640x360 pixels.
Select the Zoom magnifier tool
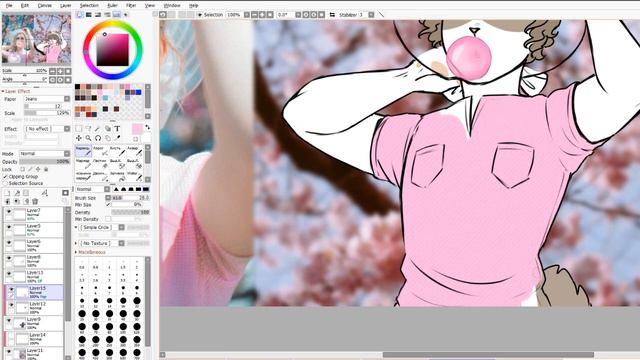tap(88, 138)
